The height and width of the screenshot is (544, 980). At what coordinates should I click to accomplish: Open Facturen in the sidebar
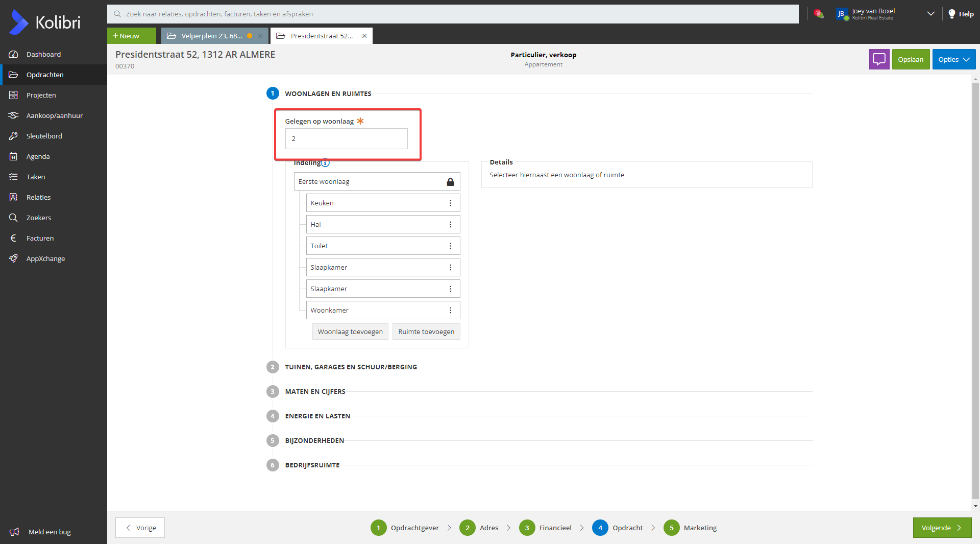[54, 238]
